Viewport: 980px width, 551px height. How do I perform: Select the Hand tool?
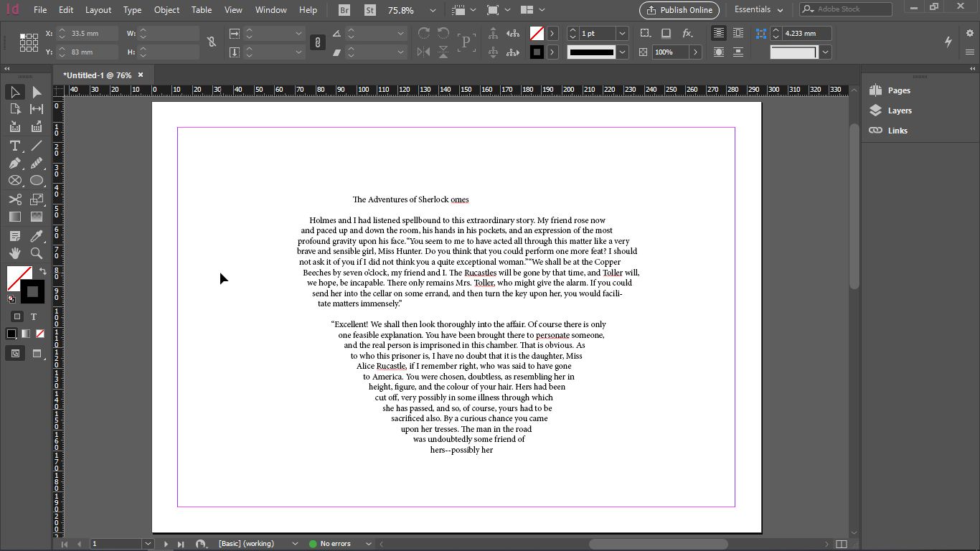coord(14,253)
